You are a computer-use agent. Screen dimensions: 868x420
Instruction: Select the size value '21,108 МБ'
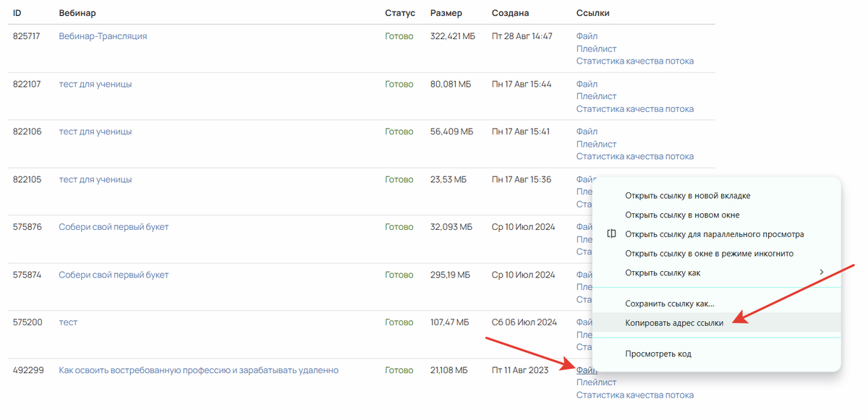(449, 370)
